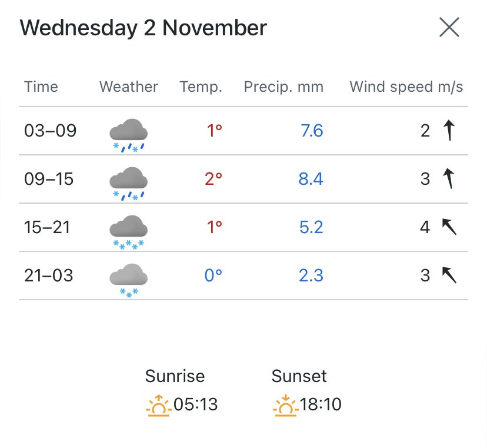This screenshot has width=487, height=448.
Task: Select the Precip. mm column header
Action: click(x=283, y=87)
